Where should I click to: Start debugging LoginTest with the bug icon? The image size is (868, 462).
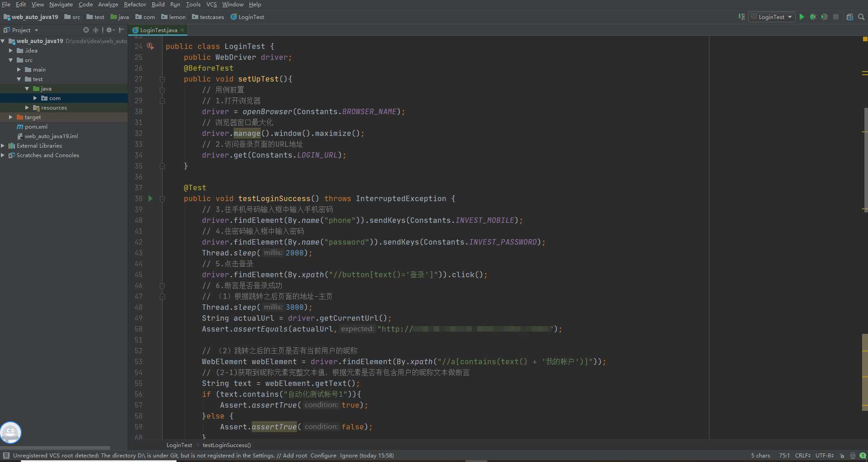pos(813,17)
